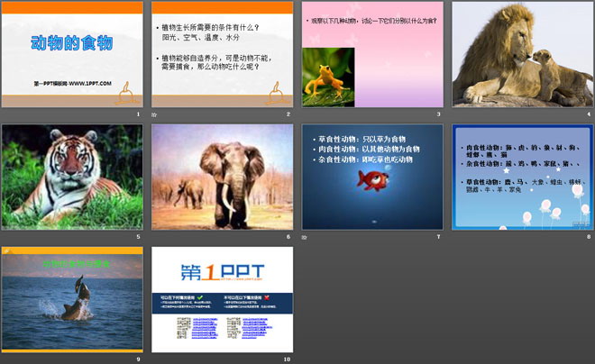Click the animation star icon under slide 2

click(x=154, y=114)
